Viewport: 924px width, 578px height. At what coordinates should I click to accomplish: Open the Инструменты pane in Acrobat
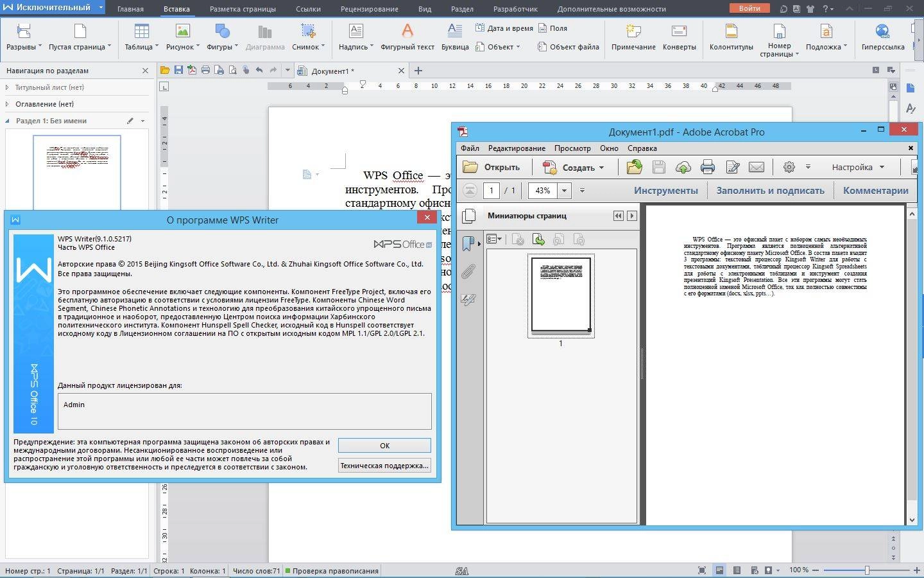(666, 190)
